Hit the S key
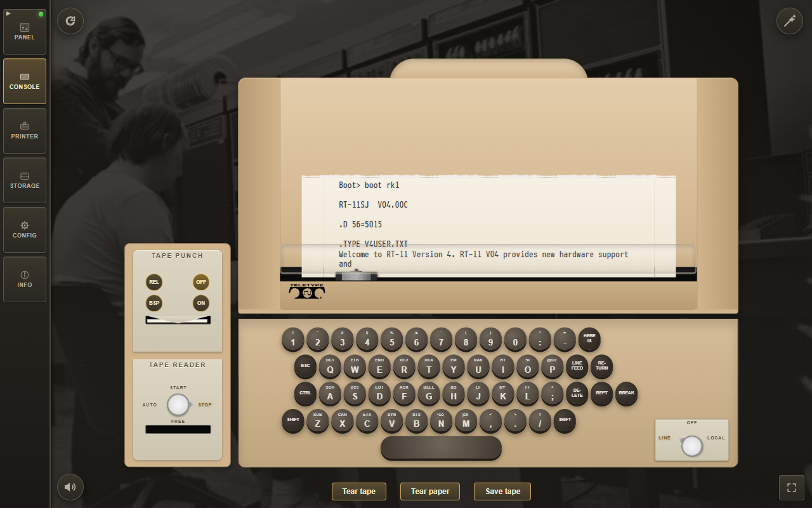The width and height of the screenshot is (812, 508). coord(355,393)
